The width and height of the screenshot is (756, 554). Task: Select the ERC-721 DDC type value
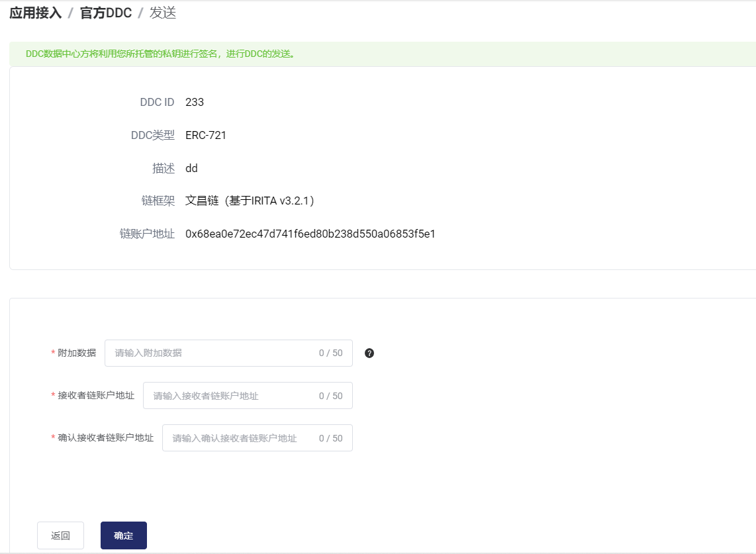point(206,136)
